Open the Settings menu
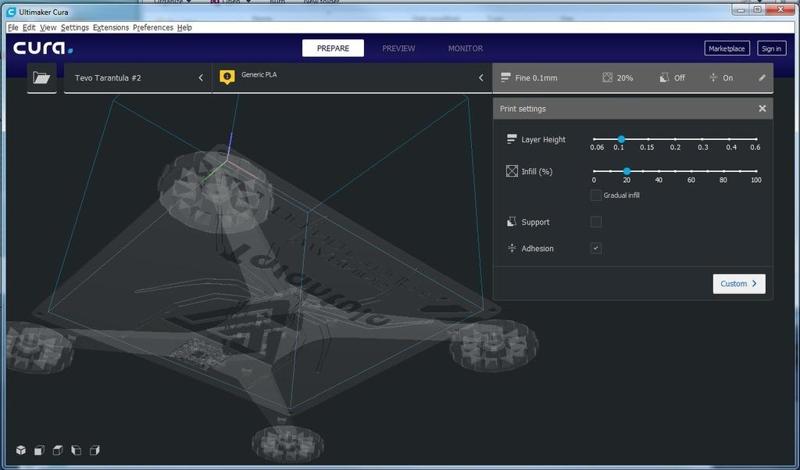 [x=74, y=28]
